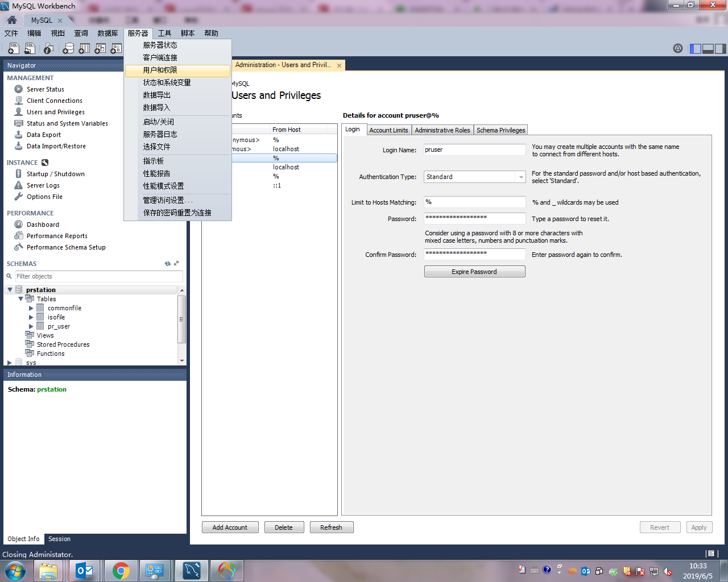The image size is (728, 582).
Task: Create a new schema icon
Action: coord(68,49)
